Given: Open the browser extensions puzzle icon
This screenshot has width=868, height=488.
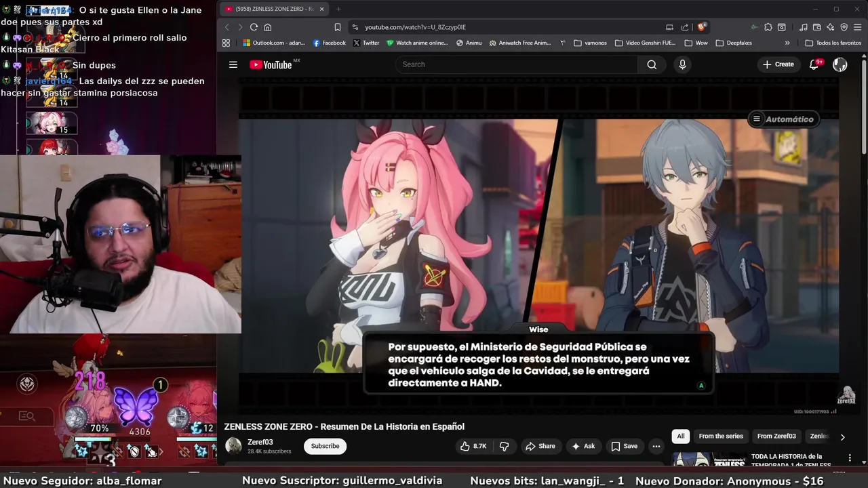Looking at the screenshot, I should click(768, 27).
